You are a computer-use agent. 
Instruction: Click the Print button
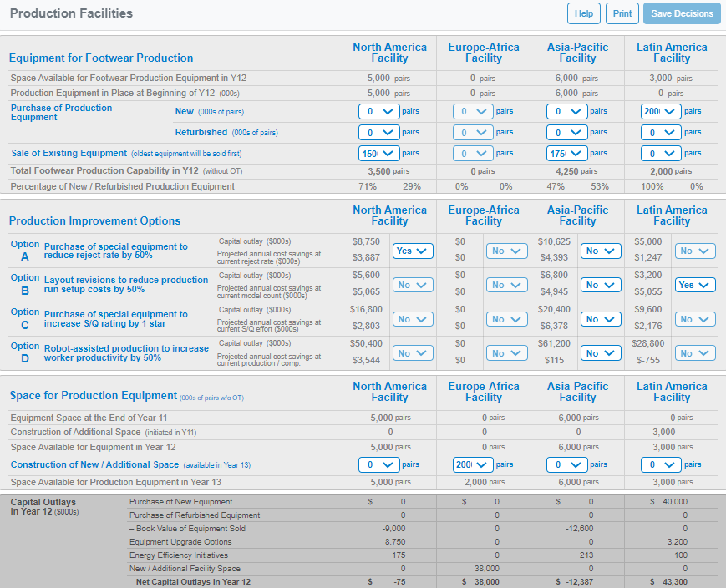(622, 13)
